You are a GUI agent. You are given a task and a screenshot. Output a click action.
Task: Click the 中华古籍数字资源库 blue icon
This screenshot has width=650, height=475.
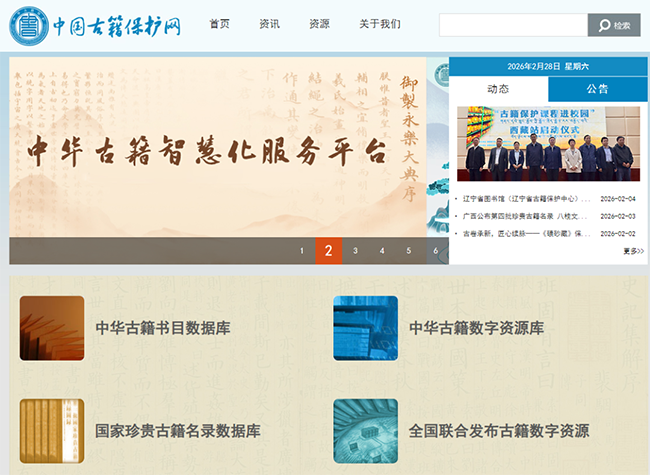pyautogui.click(x=365, y=328)
